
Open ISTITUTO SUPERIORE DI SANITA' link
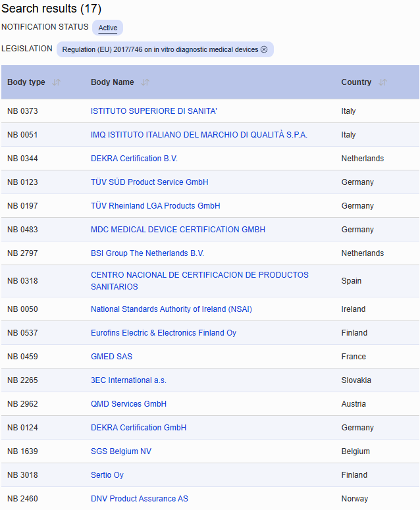(154, 111)
